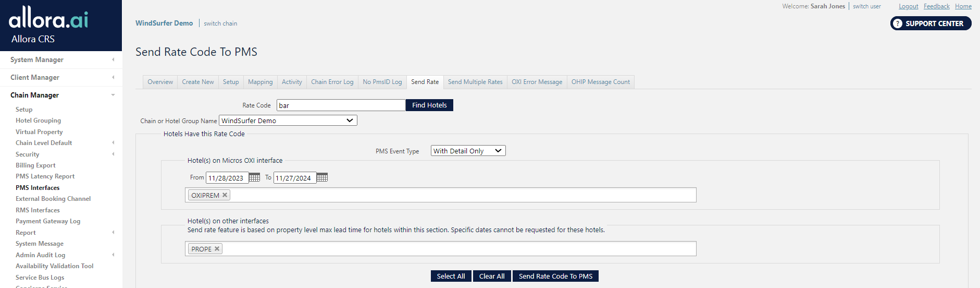980x288 pixels.
Task: Click the switch user link
Action: tap(866, 6)
